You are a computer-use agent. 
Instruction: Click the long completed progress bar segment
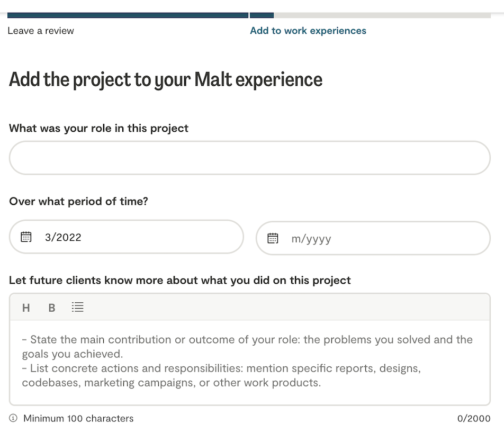[128, 15]
